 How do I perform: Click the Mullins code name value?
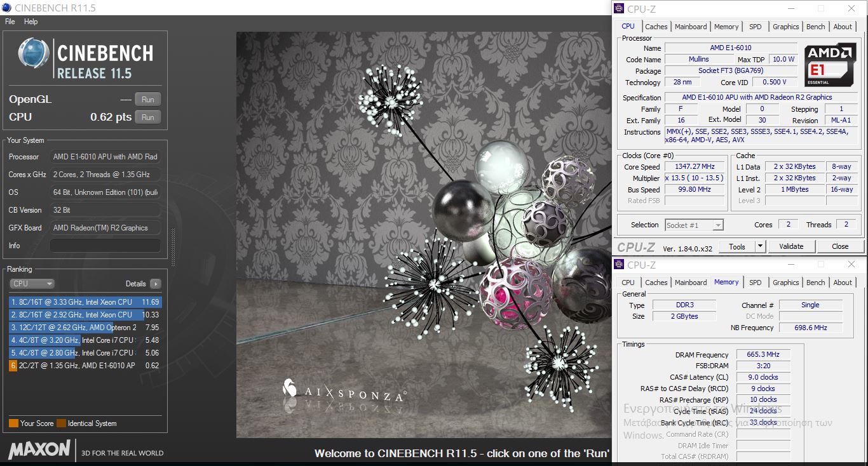699,59
